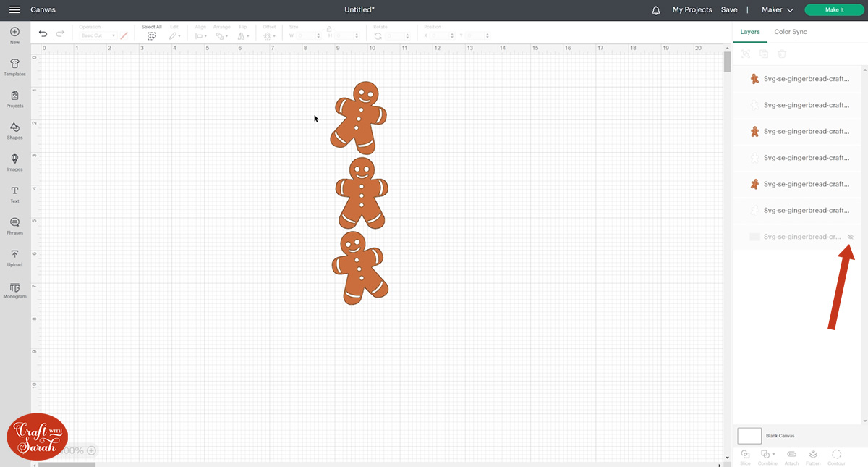Click the Canvas title label

(43, 10)
